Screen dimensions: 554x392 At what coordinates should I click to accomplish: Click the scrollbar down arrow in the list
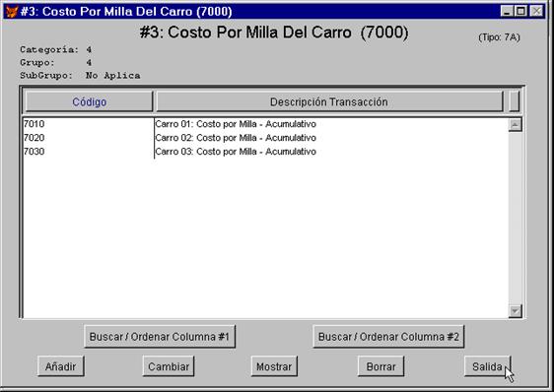(516, 311)
